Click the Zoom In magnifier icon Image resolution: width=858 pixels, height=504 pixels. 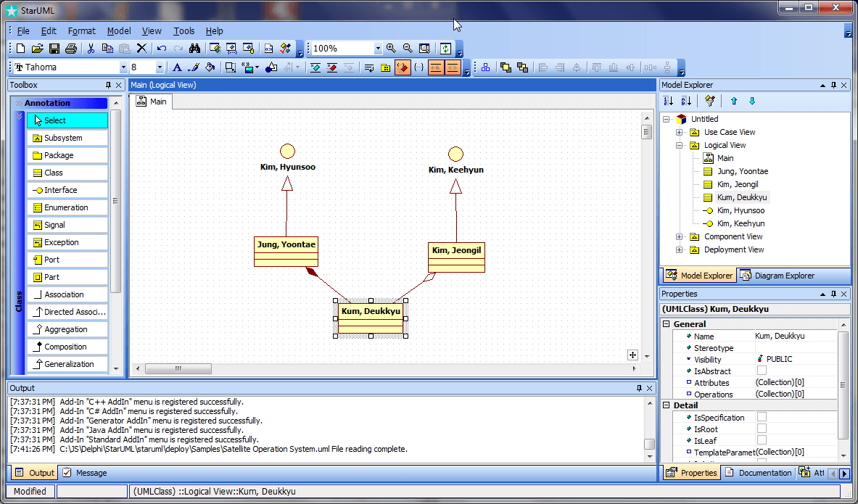(392, 49)
